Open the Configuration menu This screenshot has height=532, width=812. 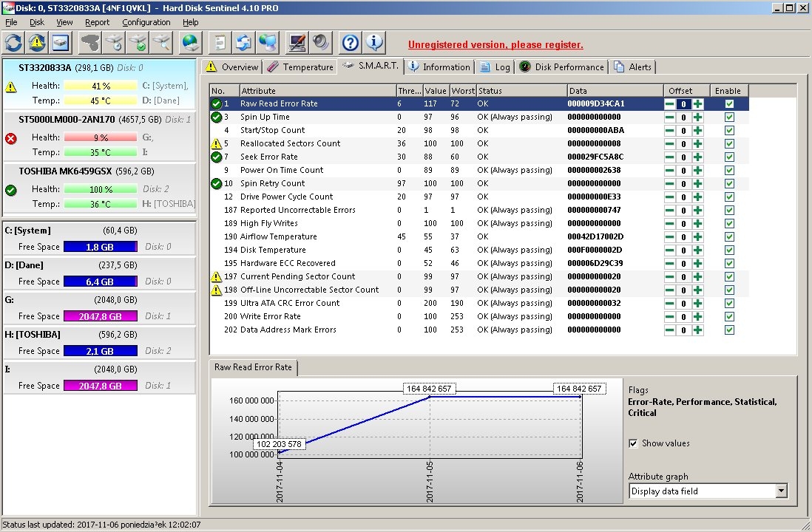pyautogui.click(x=146, y=22)
